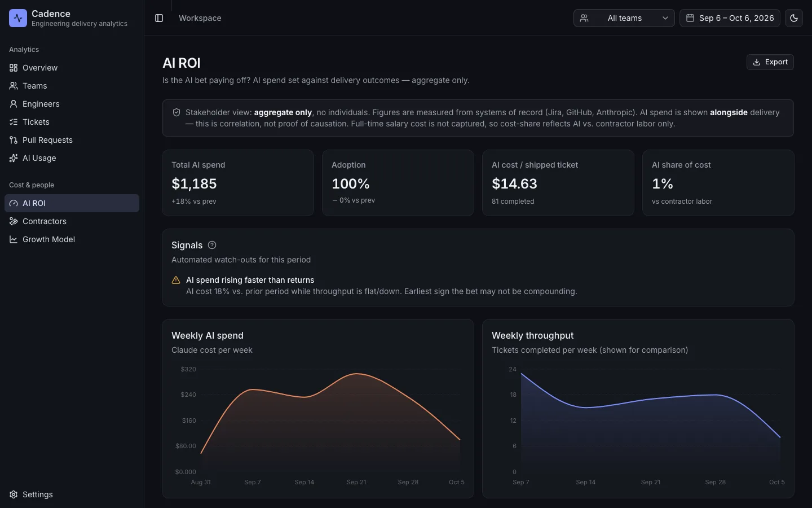Click the "81 completed" text
812x508 pixels.
(513, 202)
